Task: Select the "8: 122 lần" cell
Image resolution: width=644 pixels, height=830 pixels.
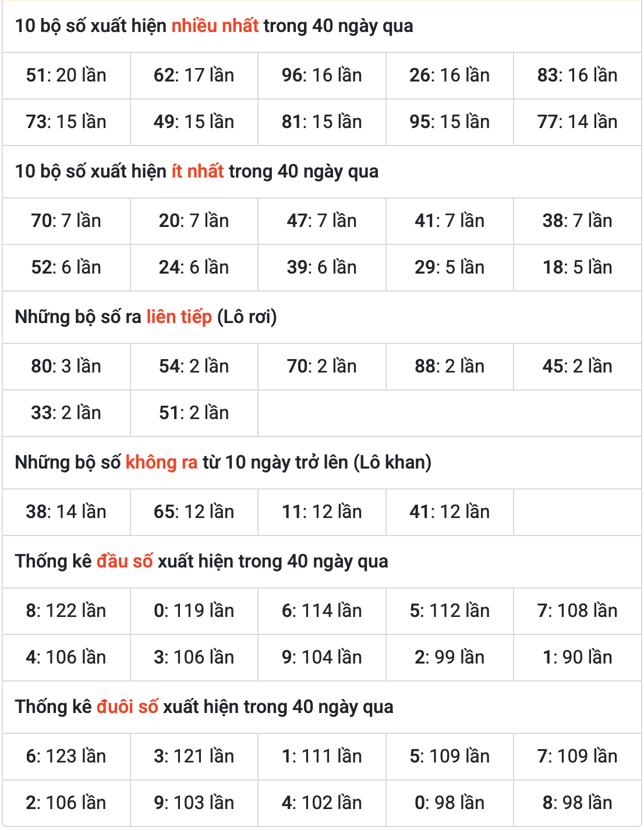Action: coord(66,611)
